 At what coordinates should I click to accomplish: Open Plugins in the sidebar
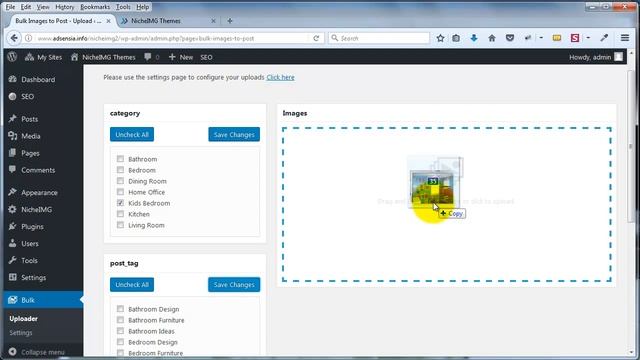point(32,227)
